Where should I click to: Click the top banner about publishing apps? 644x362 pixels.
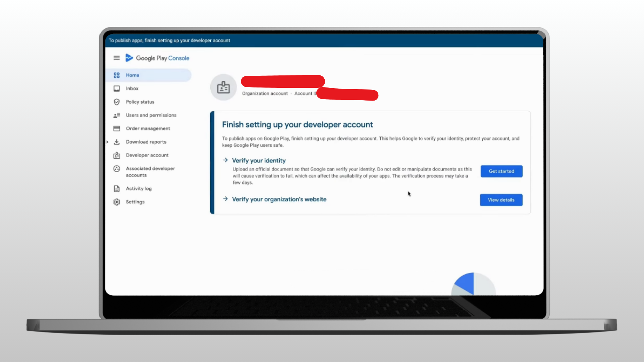pos(324,41)
